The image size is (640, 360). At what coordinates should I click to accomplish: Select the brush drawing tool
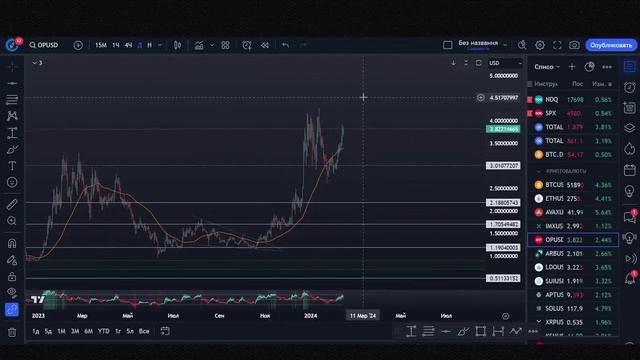coord(12,149)
